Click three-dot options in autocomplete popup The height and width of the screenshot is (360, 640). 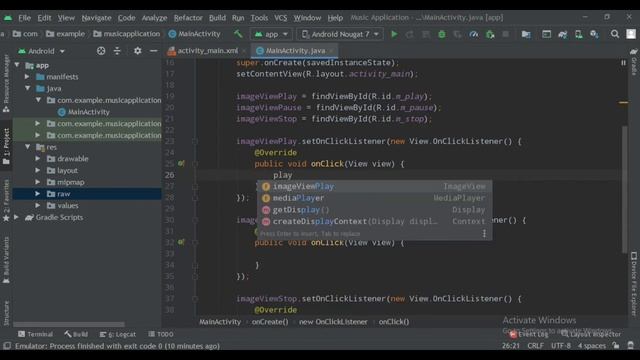click(484, 233)
